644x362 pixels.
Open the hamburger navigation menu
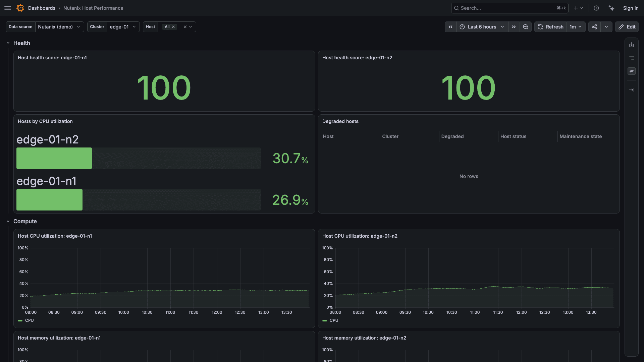(x=8, y=8)
